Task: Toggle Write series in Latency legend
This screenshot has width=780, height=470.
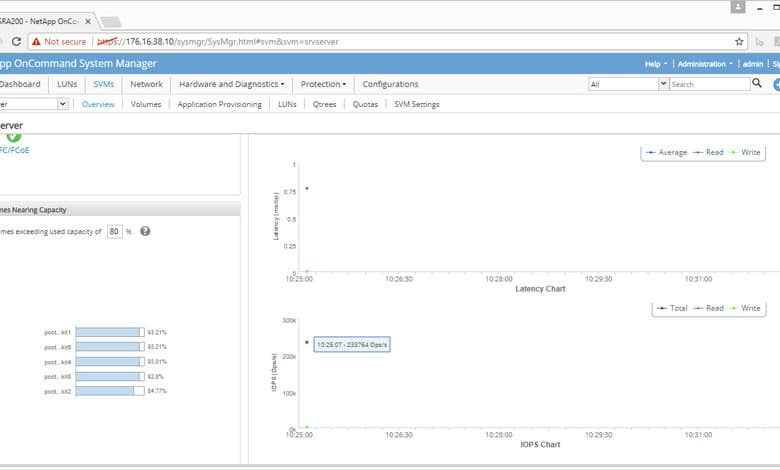Action: pos(745,152)
